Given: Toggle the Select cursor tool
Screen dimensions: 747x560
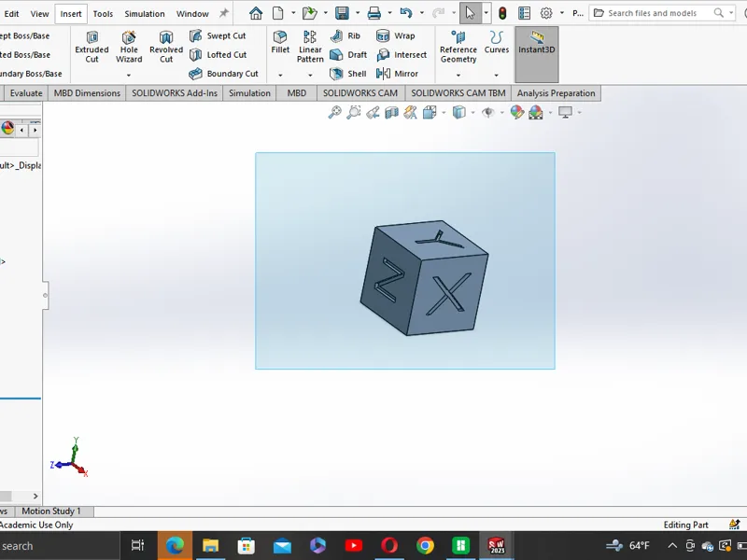Looking at the screenshot, I should click(471, 13).
